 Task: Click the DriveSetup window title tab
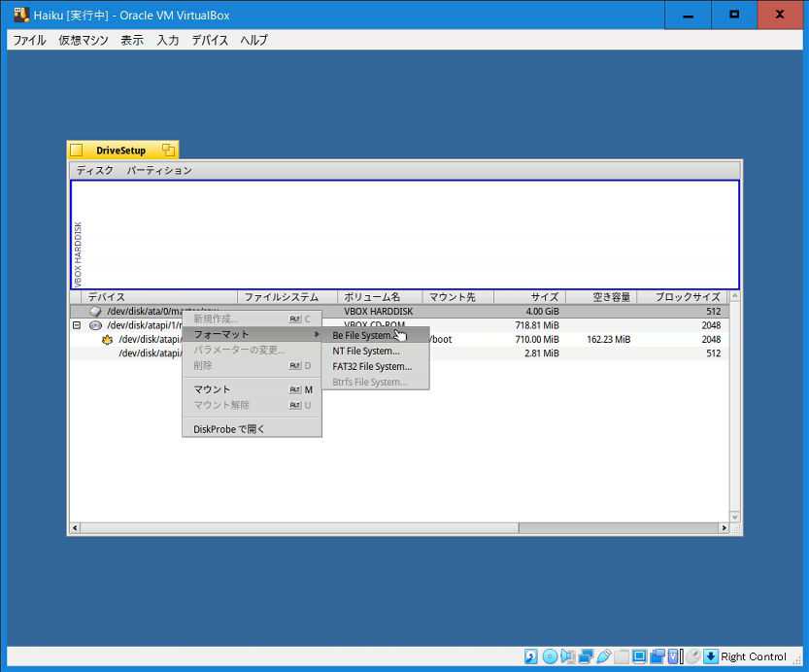coord(120,151)
